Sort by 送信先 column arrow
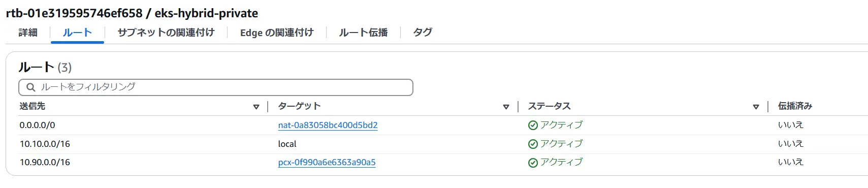 [x=256, y=107]
